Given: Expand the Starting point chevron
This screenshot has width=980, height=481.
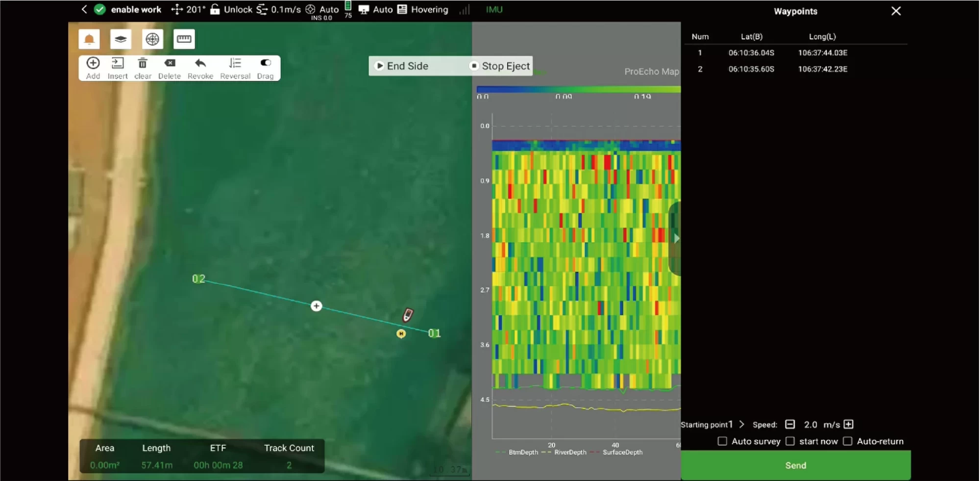Looking at the screenshot, I should click(741, 425).
